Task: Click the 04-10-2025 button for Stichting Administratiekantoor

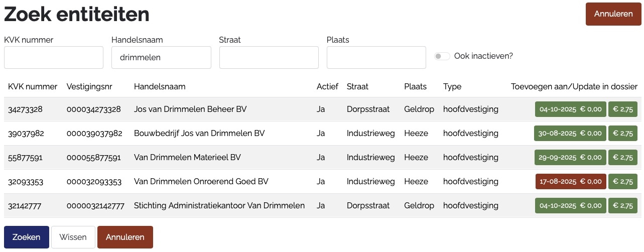Action: (x=570, y=206)
